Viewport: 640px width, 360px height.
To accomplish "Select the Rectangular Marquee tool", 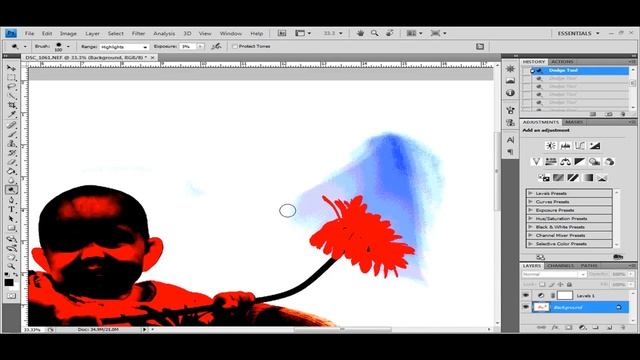I will (x=11, y=78).
